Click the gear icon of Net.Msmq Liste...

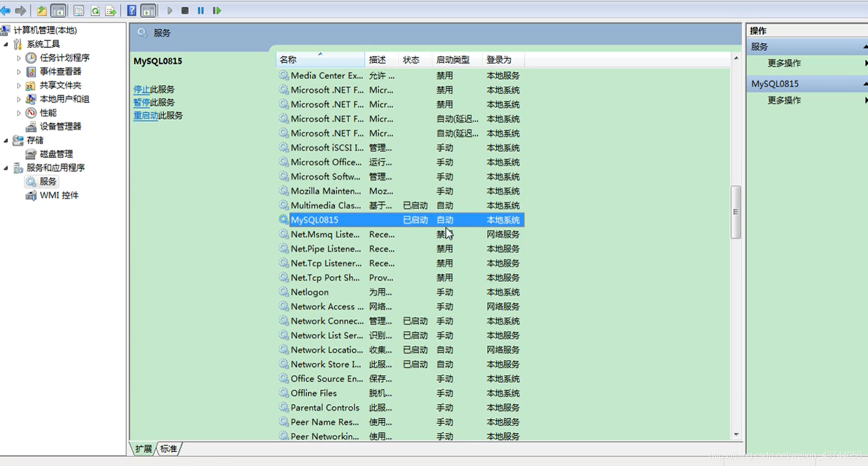[284, 234]
